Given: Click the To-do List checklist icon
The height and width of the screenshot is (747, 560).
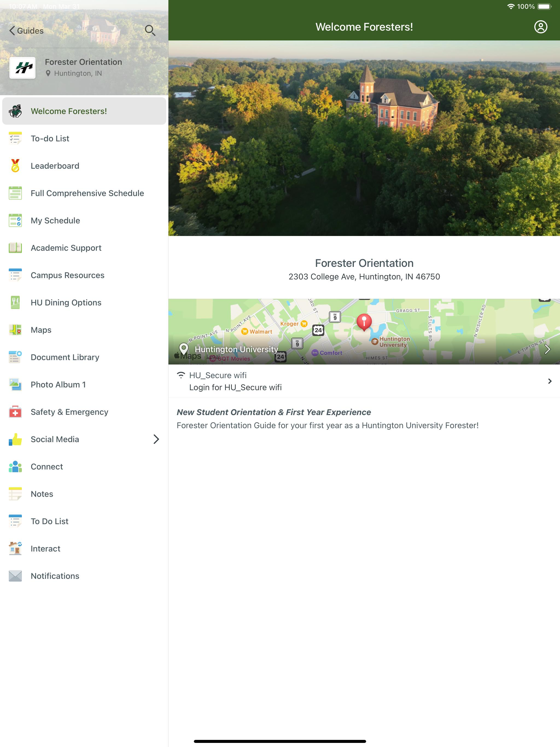Looking at the screenshot, I should pos(15,138).
